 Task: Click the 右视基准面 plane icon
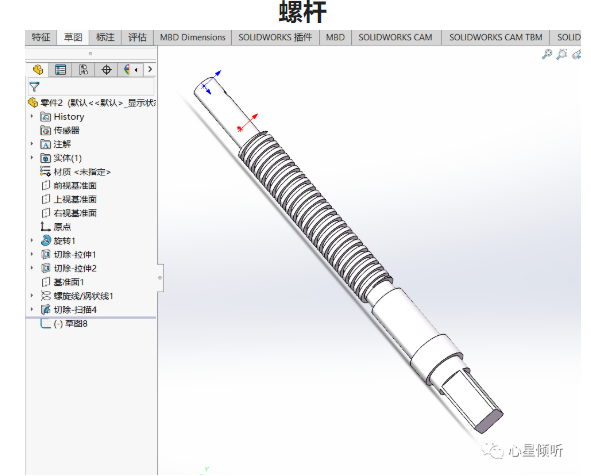(x=45, y=213)
